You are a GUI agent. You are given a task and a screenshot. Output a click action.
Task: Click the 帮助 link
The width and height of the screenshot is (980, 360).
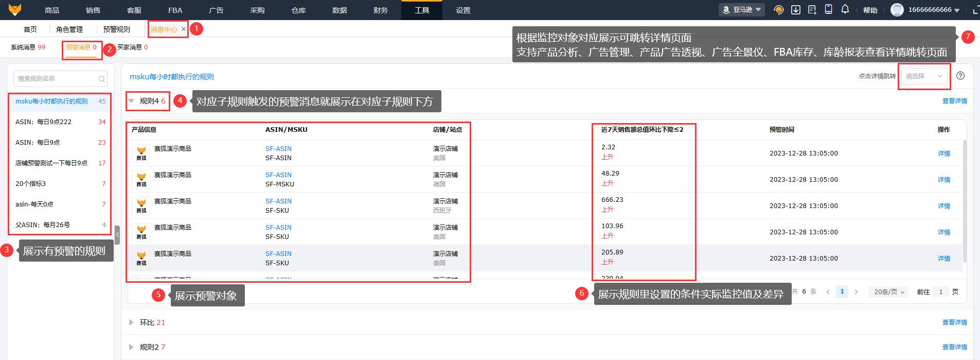tap(870, 10)
